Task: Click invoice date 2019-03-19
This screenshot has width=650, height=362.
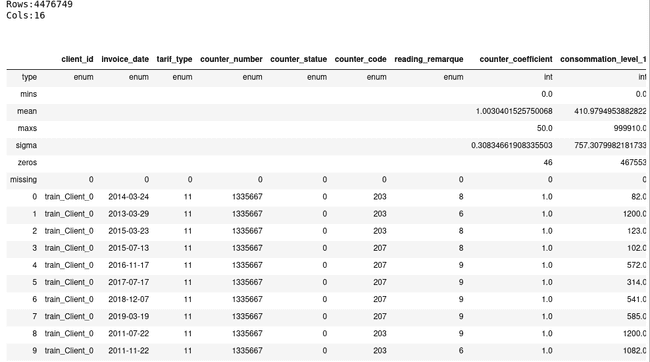Action: (129, 316)
